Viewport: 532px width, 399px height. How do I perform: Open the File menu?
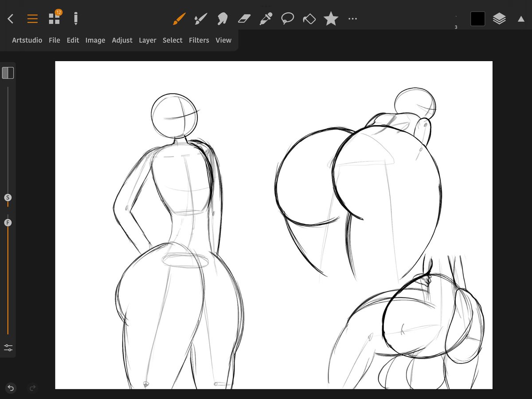click(x=55, y=40)
